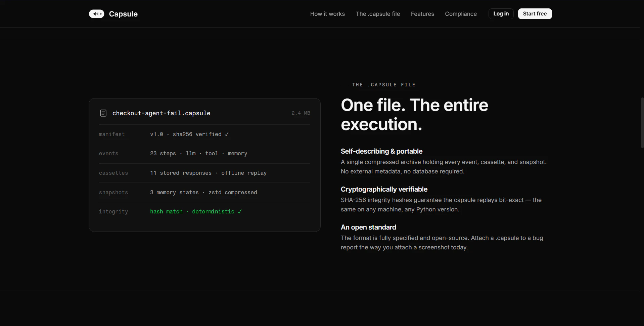The height and width of the screenshot is (326, 644).
Task: Click '3 memory states · zstd compressed' value
Action: coord(203,193)
